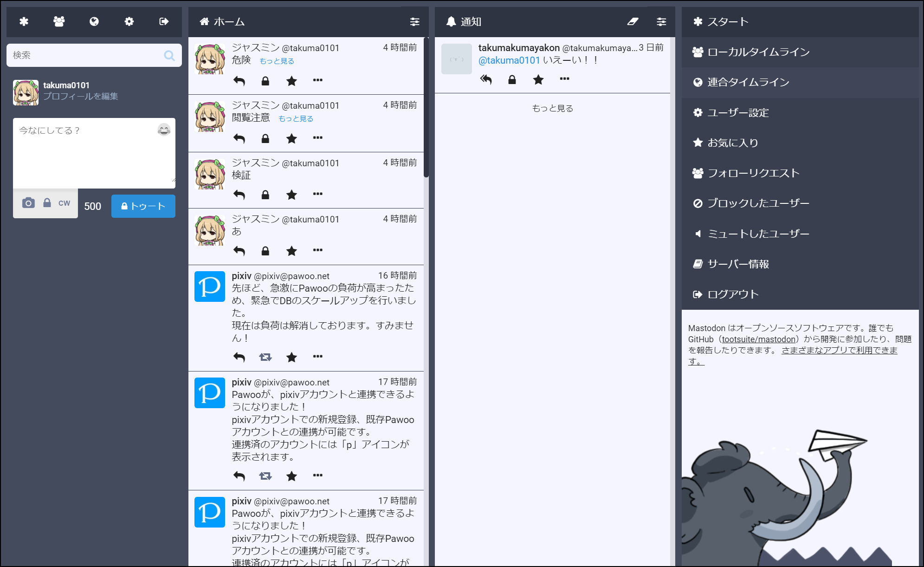
Task: Click the globe federated timeline icon in top nav
Action: (94, 21)
